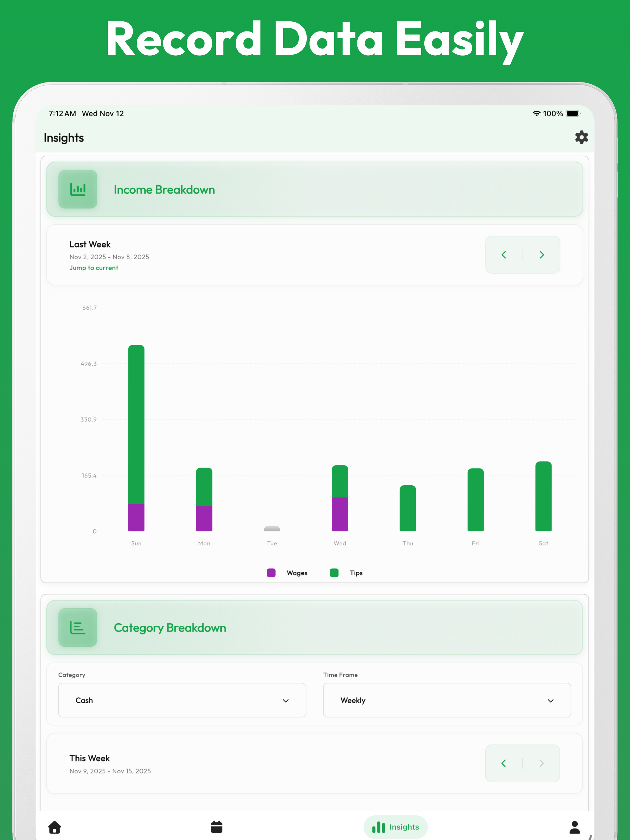
Task: Toggle Wages series via purple legend
Action: click(271, 573)
